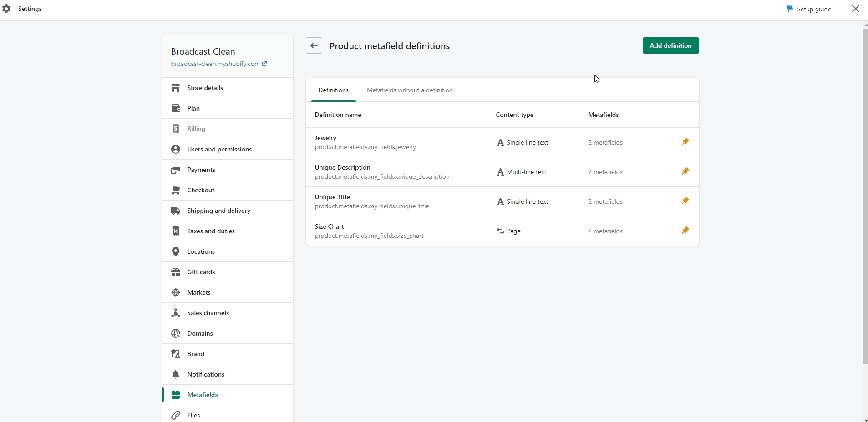Unpin the Jewelry metafield definition

(x=685, y=142)
